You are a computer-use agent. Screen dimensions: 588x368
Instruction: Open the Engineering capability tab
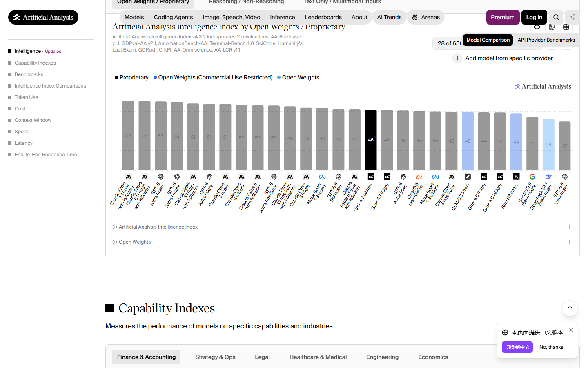(382, 357)
